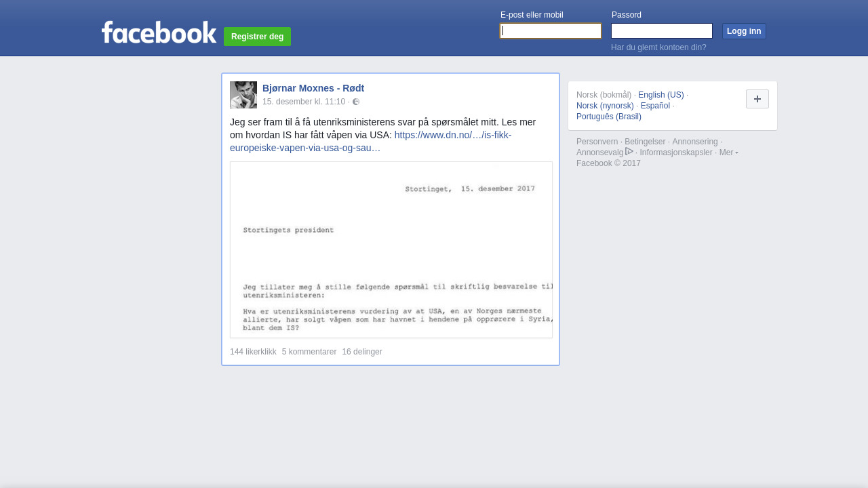Click the plus button for more languages
868x488 pixels.
click(757, 99)
